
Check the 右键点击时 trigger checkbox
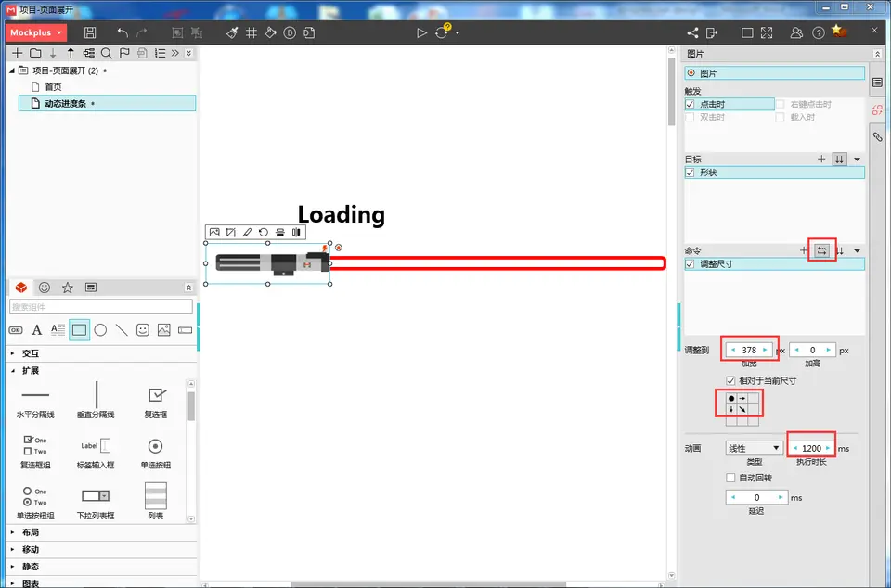point(781,105)
